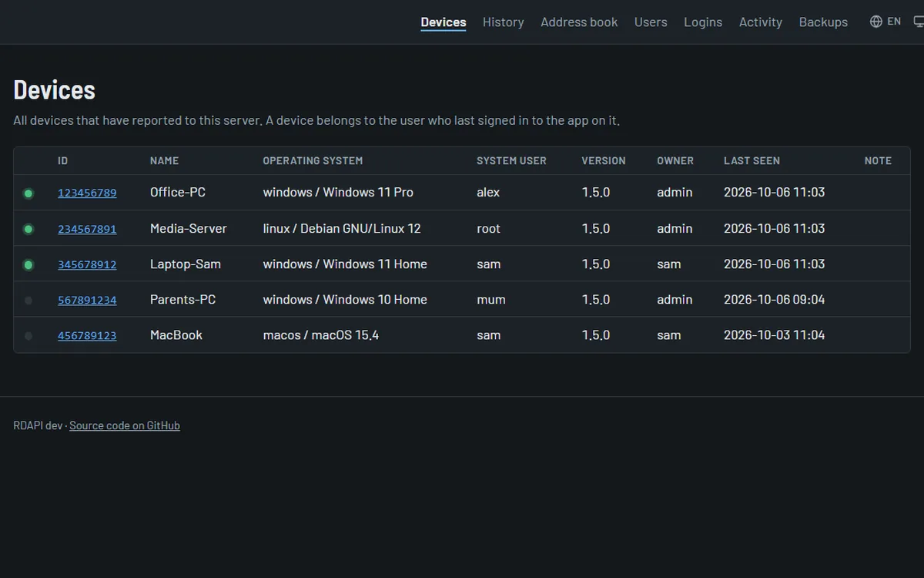Viewport: 924px width, 578px height.
Task: Click the Laptop-Sam device name
Action: tap(186, 264)
